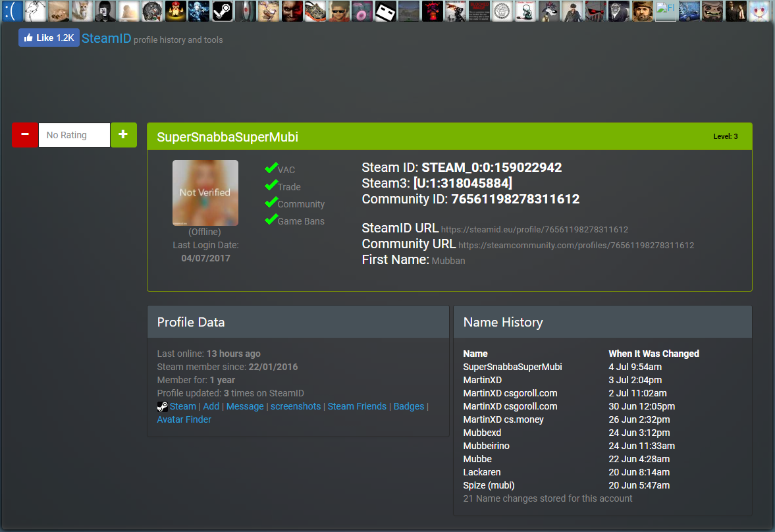
Task: Click the Community ID 76561198278311612 value
Action: (x=515, y=199)
